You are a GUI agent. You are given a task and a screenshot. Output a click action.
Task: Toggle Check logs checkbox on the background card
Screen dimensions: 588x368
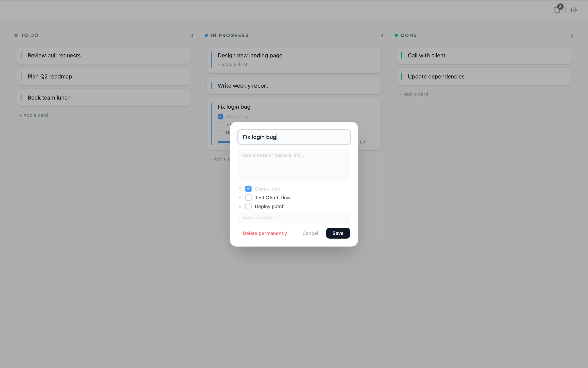click(220, 117)
